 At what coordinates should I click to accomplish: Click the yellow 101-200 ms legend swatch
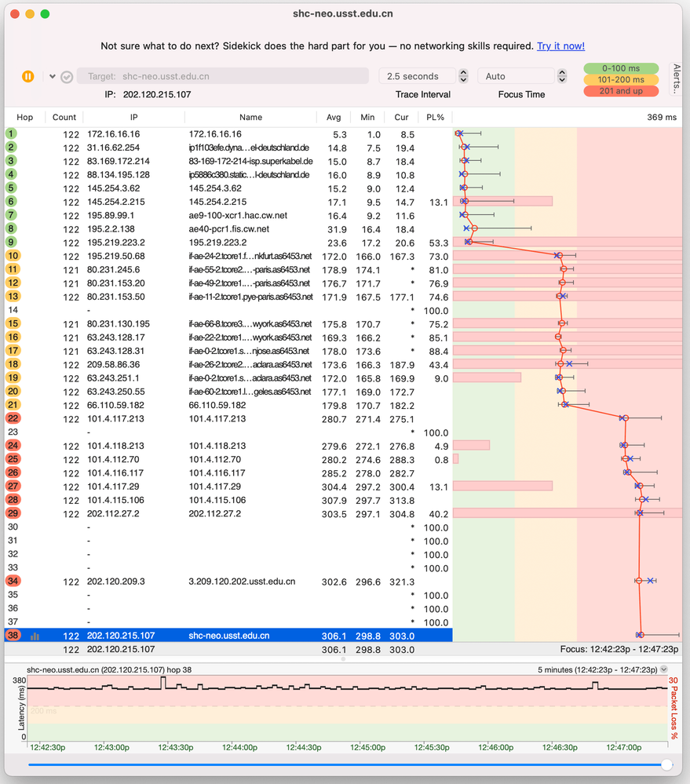[621, 79]
